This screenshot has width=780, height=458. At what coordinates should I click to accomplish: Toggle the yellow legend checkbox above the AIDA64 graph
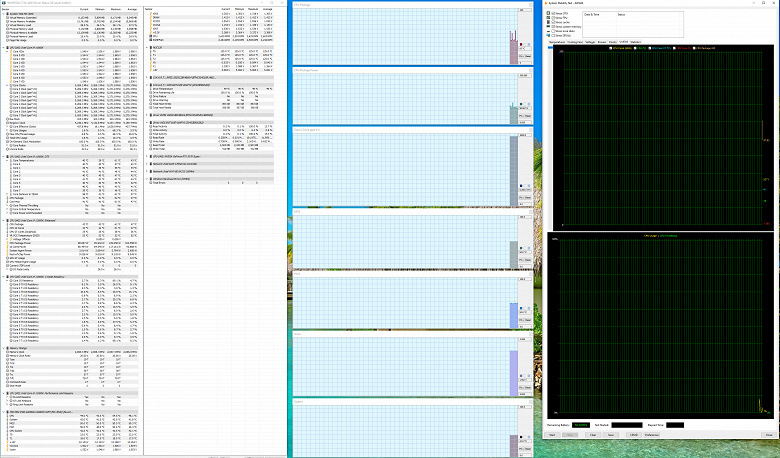coord(611,48)
